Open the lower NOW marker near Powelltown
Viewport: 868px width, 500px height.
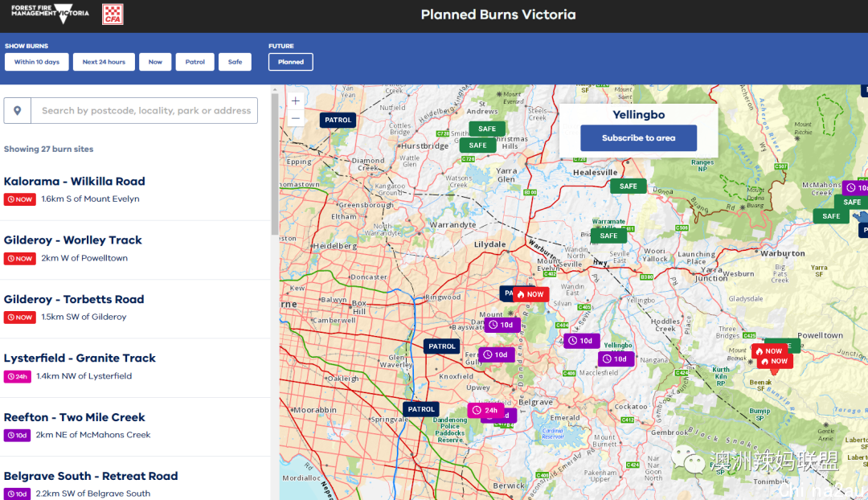[x=775, y=362]
